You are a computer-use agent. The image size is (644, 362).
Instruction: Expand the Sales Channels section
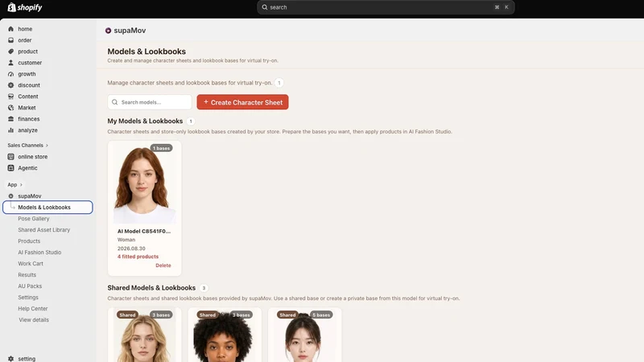coord(27,146)
